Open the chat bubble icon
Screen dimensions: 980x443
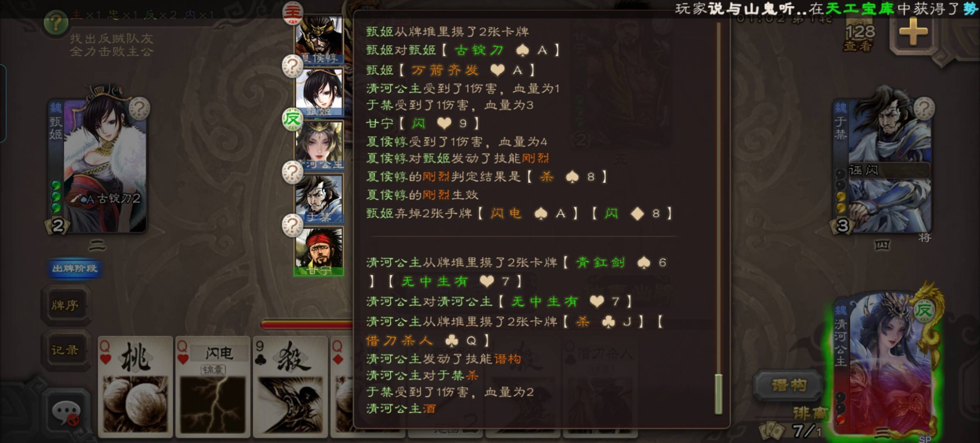click(66, 412)
